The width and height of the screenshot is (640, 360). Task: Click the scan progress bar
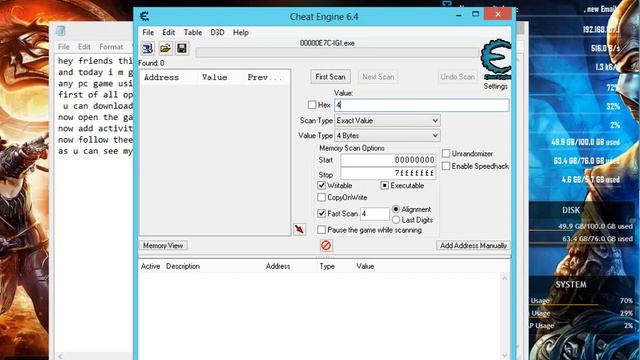click(x=337, y=52)
